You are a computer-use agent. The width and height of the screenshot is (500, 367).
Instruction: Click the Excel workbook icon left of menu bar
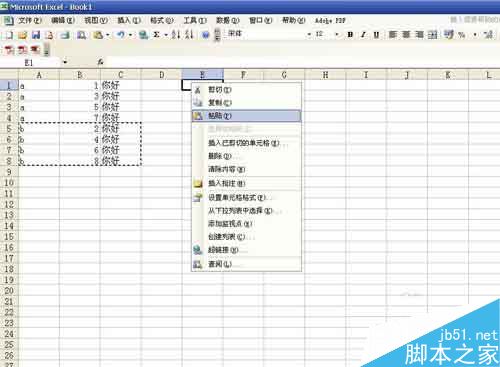tap(8, 21)
